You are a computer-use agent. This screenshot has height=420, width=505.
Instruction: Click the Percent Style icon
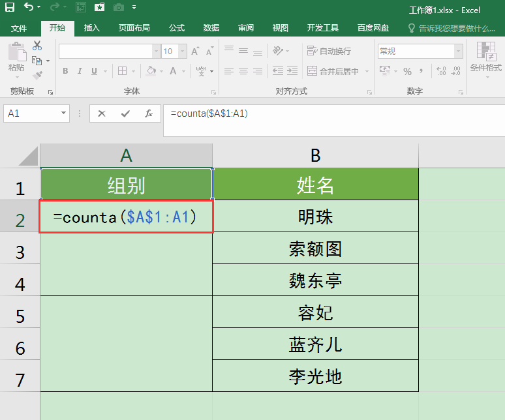click(407, 71)
